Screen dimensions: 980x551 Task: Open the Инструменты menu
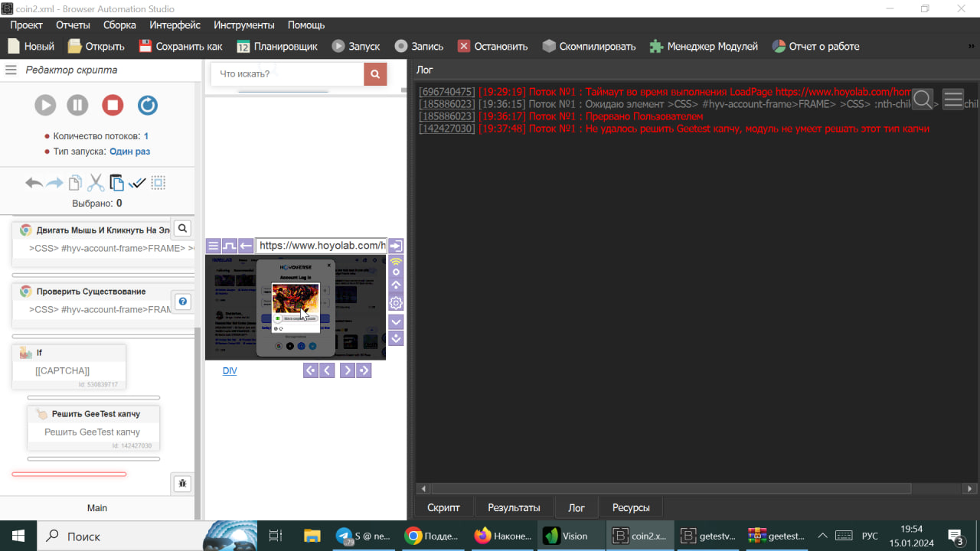coord(243,25)
